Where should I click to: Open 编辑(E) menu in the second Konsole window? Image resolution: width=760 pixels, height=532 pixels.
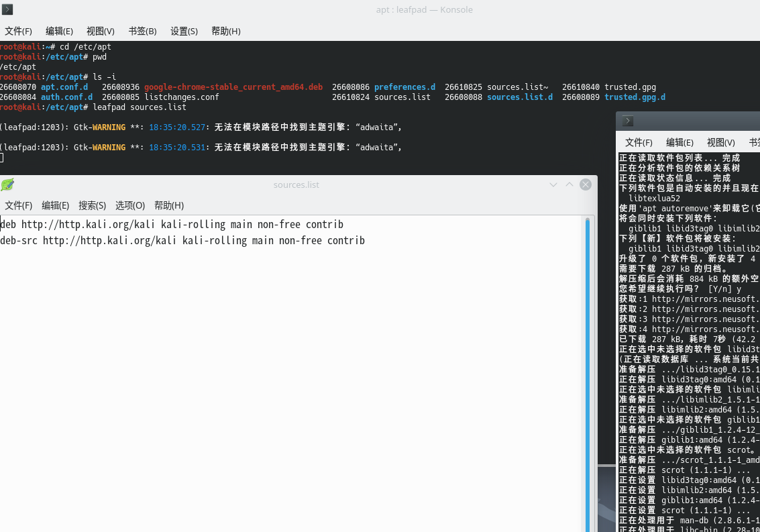click(680, 142)
